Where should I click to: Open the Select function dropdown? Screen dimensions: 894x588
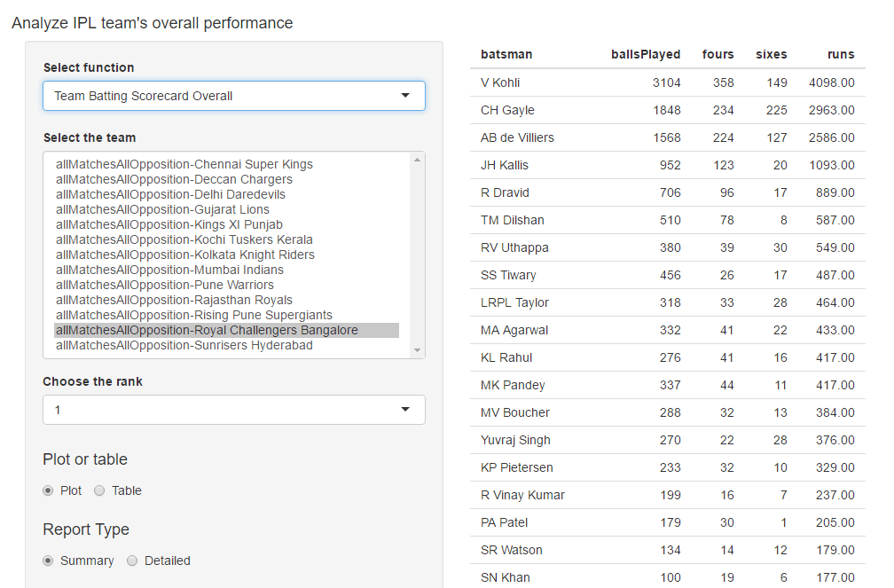pos(222,96)
